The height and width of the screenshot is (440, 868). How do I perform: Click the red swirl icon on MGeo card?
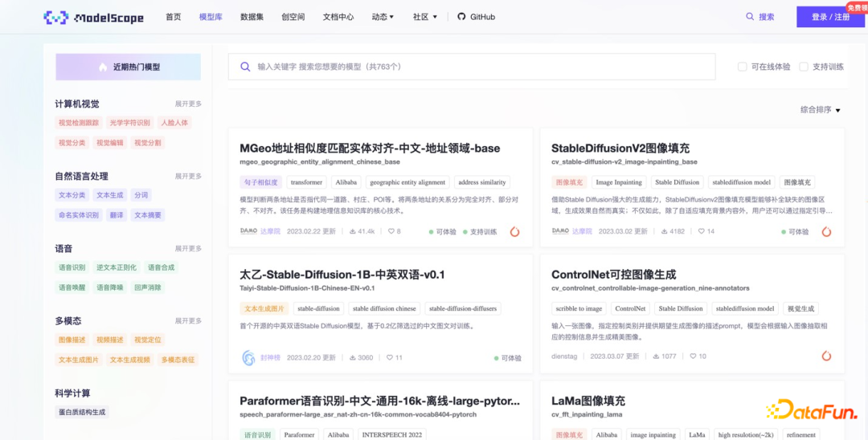[x=515, y=231]
